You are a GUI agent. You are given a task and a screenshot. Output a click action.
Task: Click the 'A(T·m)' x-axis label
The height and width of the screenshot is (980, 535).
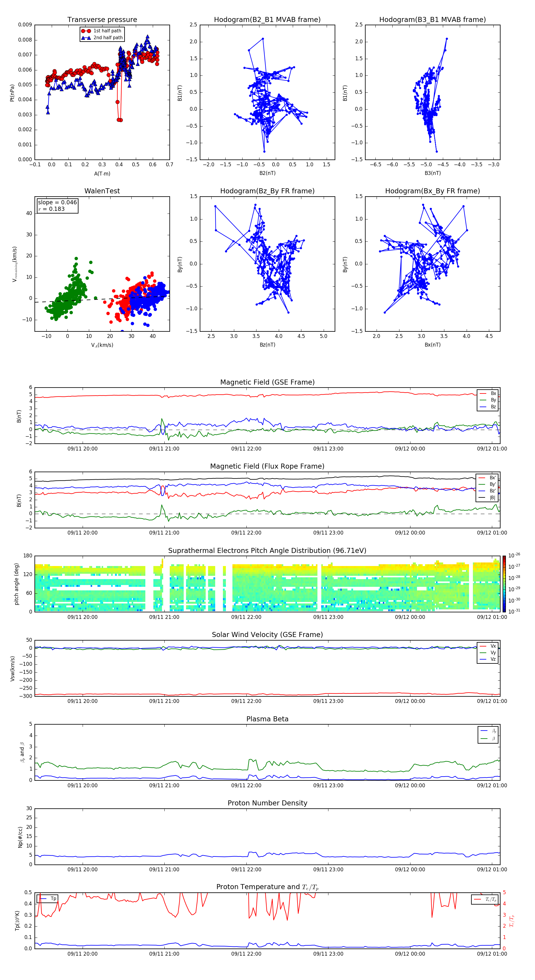[x=102, y=174]
